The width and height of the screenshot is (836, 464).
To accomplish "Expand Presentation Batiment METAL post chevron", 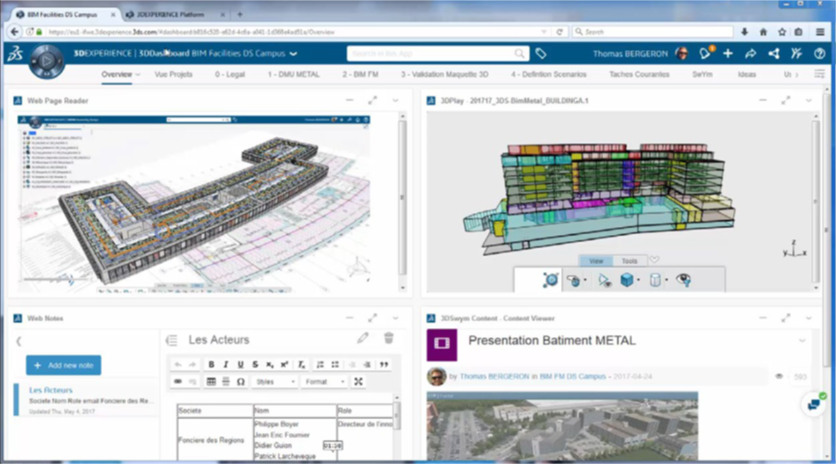I will pyautogui.click(x=802, y=340).
